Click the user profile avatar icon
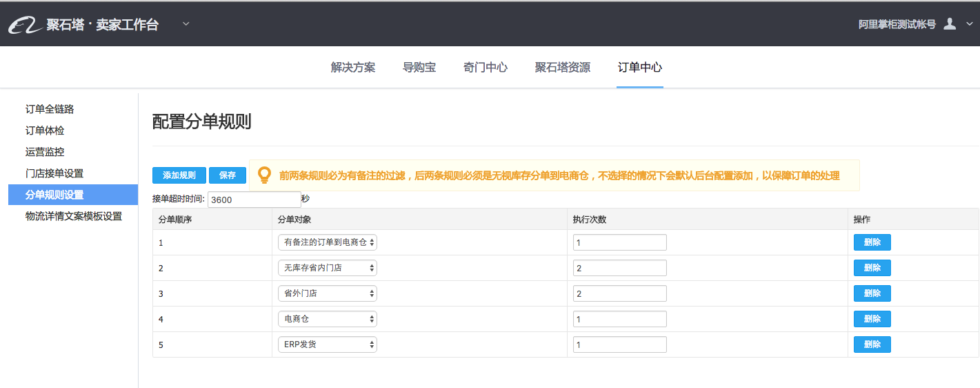 [x=950, y=24]
